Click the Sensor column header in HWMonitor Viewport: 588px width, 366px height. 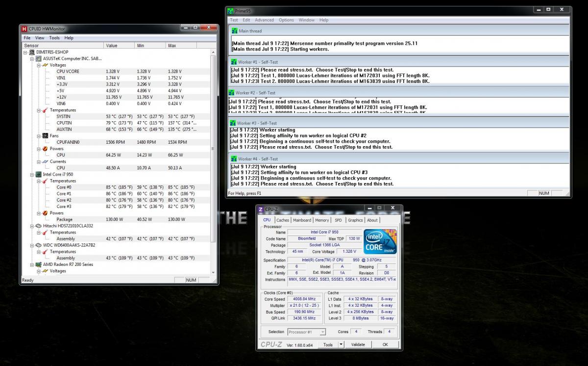pos(63,46)
